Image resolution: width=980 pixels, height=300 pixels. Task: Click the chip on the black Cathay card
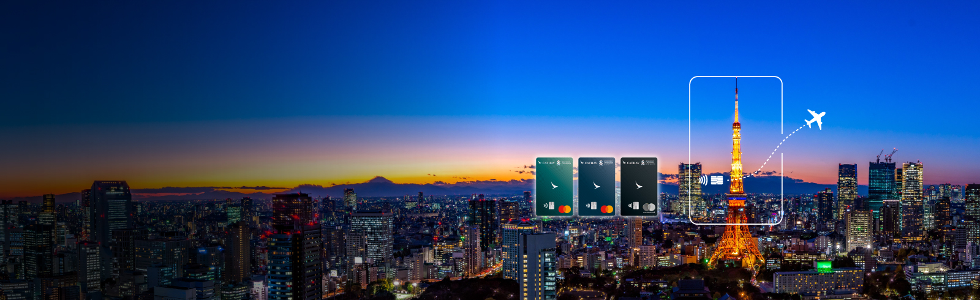click(636, 206)
